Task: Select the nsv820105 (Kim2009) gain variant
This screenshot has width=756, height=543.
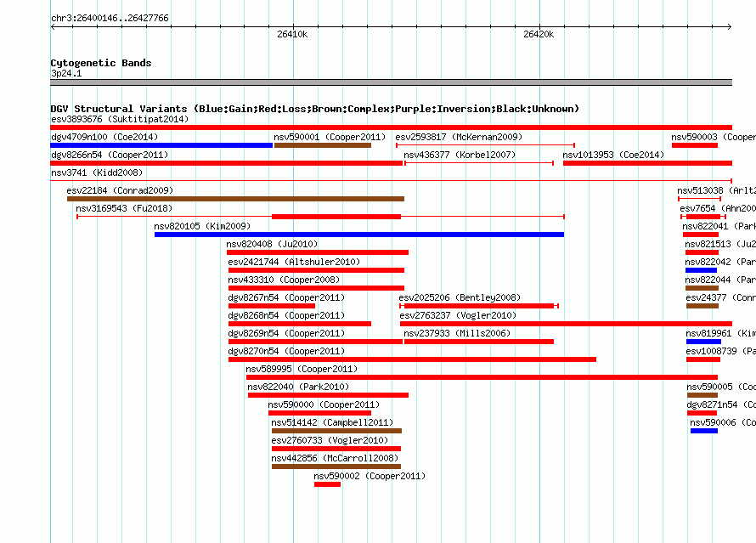Action: click(359, 235)
